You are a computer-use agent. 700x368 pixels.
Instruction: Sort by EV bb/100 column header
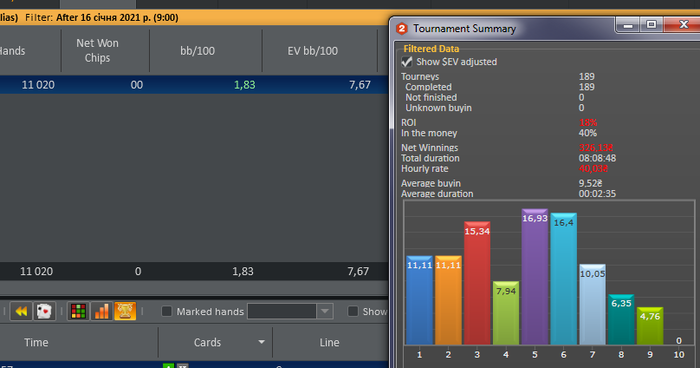point(312,50)
